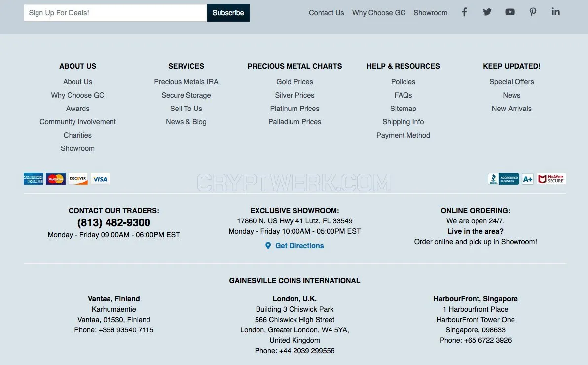Viewport: 588px width, 365px height.
Task: Click the MasterCard logo
Action: click(56, 179)
